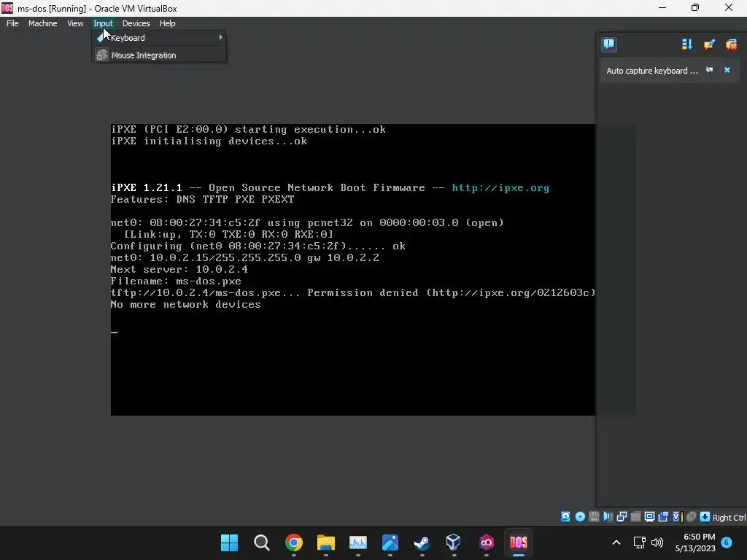Open the CPU virtualization status indicator

pyautogui.click(x=677, y=517)
